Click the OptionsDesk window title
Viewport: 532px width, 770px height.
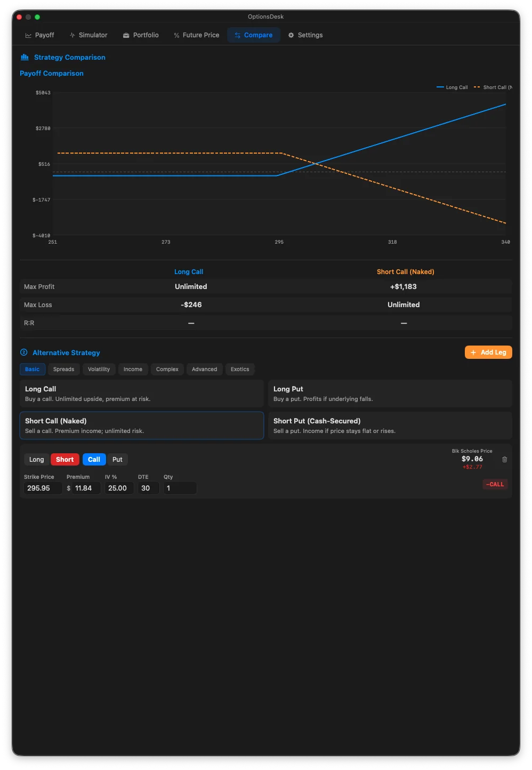point(266,17)
